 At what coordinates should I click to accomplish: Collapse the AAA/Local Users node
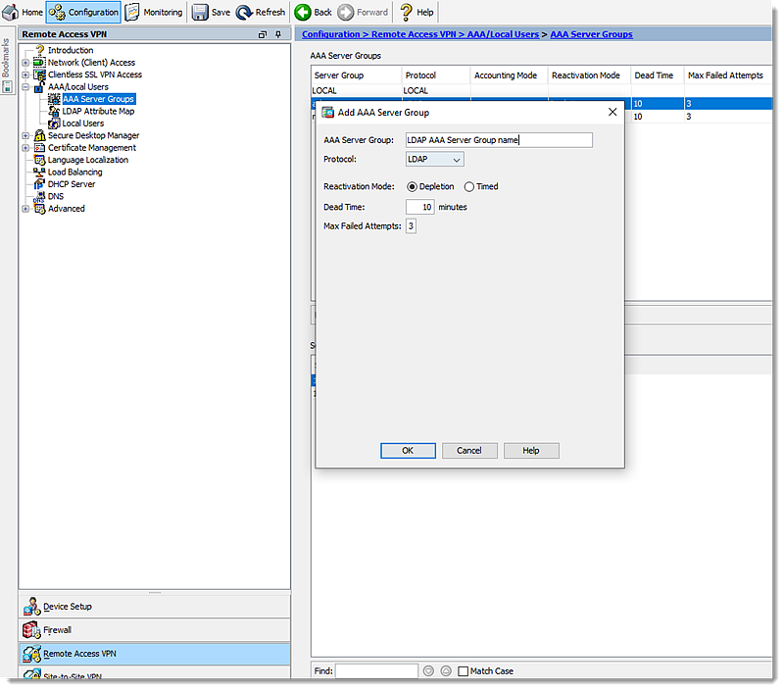tap(25, 87)
